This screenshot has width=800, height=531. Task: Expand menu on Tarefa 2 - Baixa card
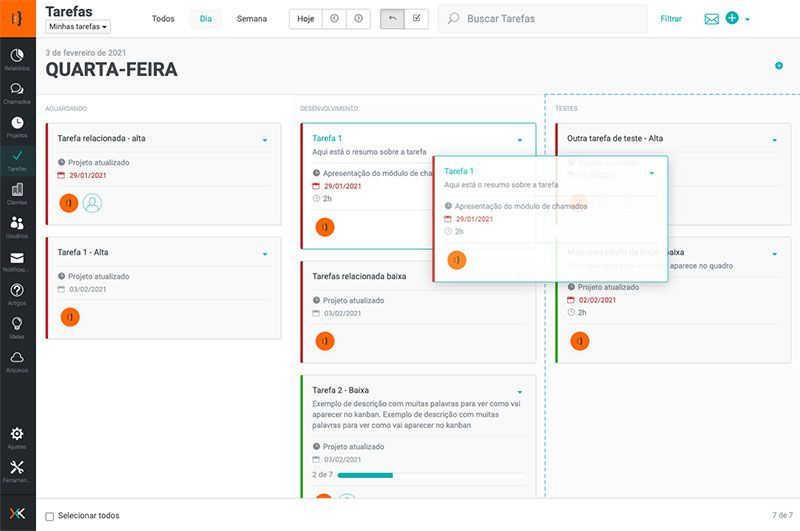(520, 392)
